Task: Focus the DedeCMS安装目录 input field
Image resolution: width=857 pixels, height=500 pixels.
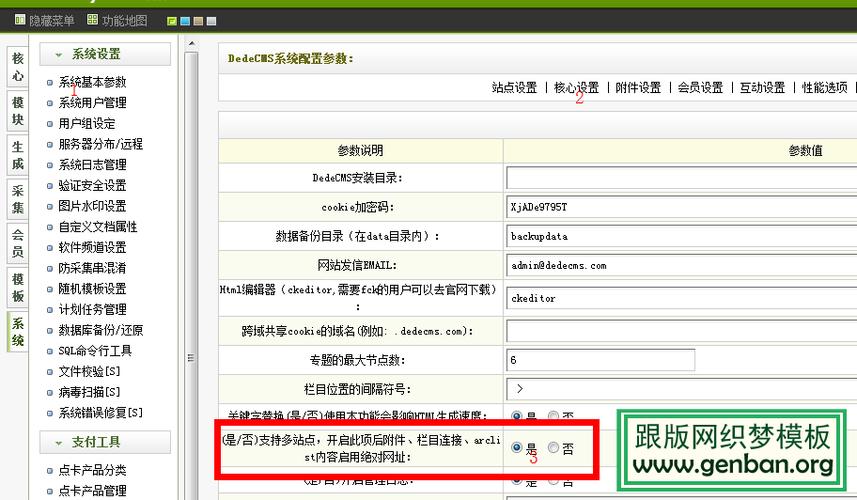Action: pyautogui.click(x=682, y=178)
